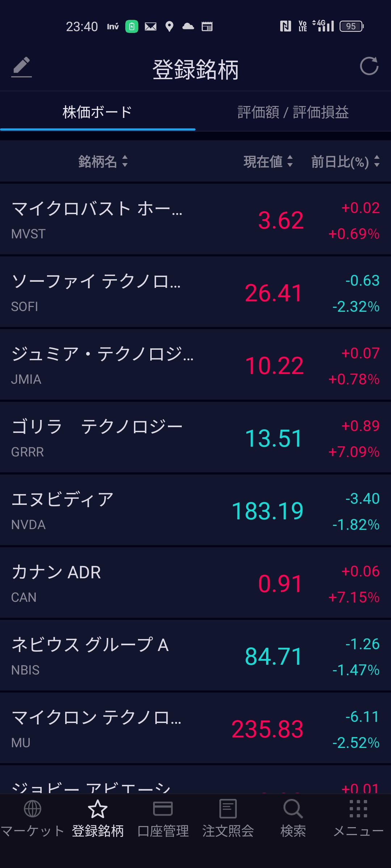Select the MVST マイクロバスト row

195,220
